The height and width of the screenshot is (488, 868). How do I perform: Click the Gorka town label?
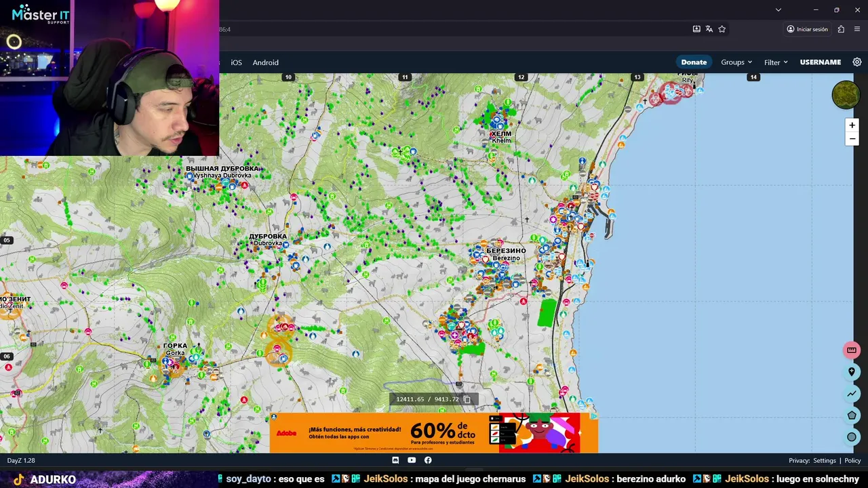click(175, 349)
